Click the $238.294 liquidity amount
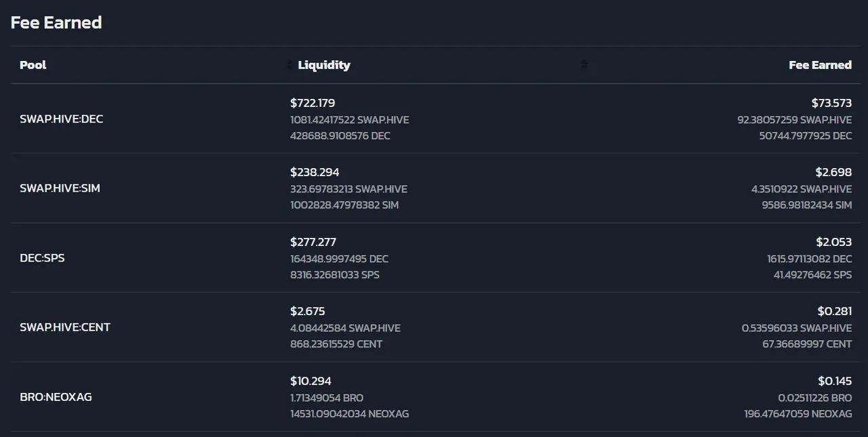The width and height of the screenshot is (868, 437). pos(315,172)
